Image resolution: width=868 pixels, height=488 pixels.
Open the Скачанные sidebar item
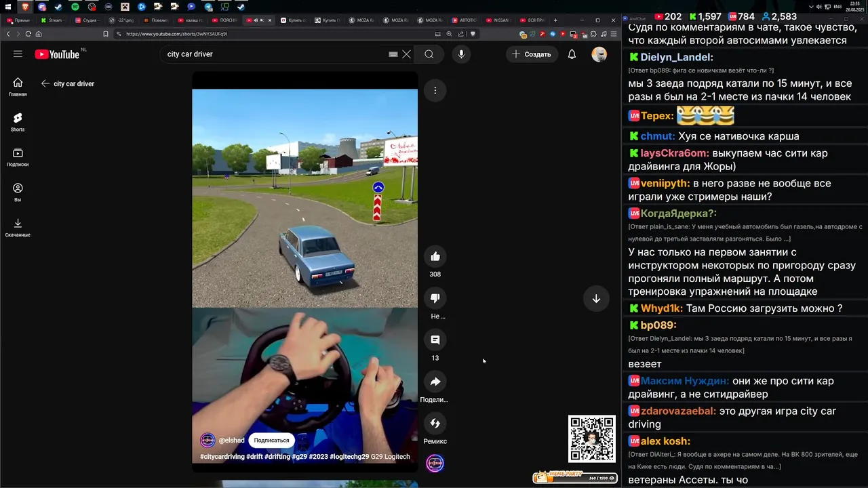coord(18,228)
